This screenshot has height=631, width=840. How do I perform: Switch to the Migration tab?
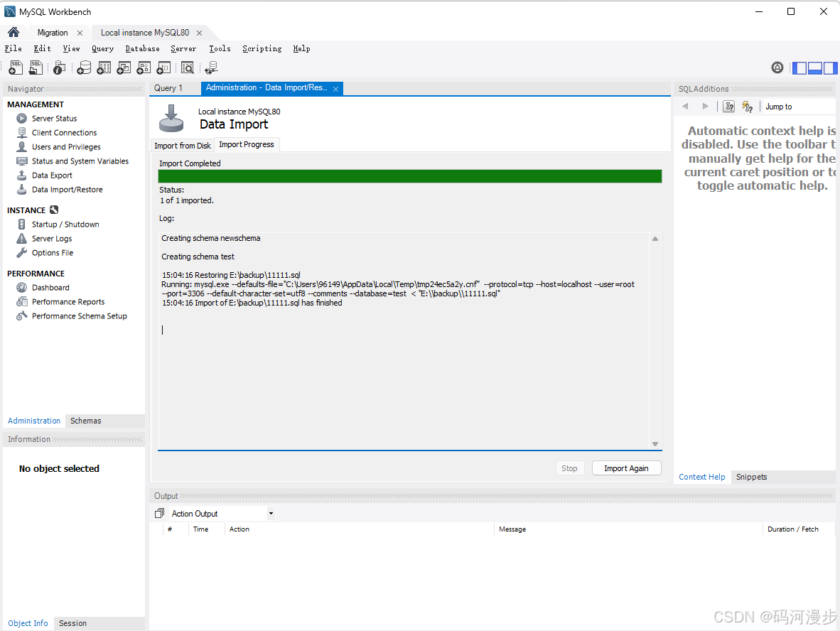pyautogui.click(x=53, y=33)
